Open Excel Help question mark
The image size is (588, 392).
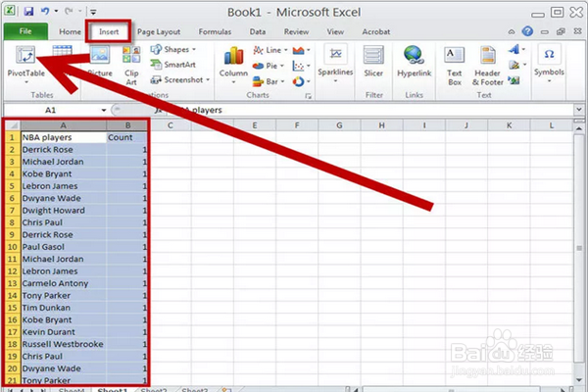[x=527, y=31]
